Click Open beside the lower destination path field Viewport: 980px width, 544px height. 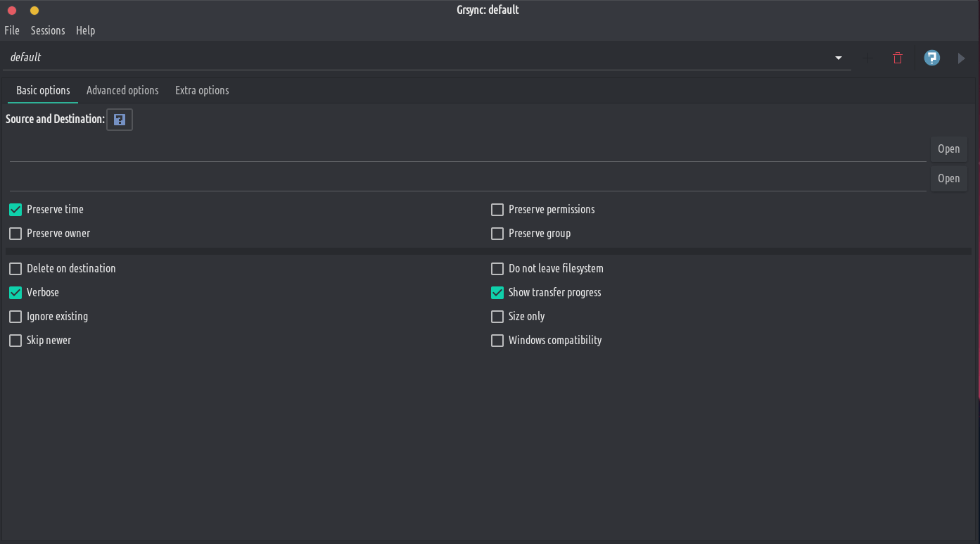[948, 179]
